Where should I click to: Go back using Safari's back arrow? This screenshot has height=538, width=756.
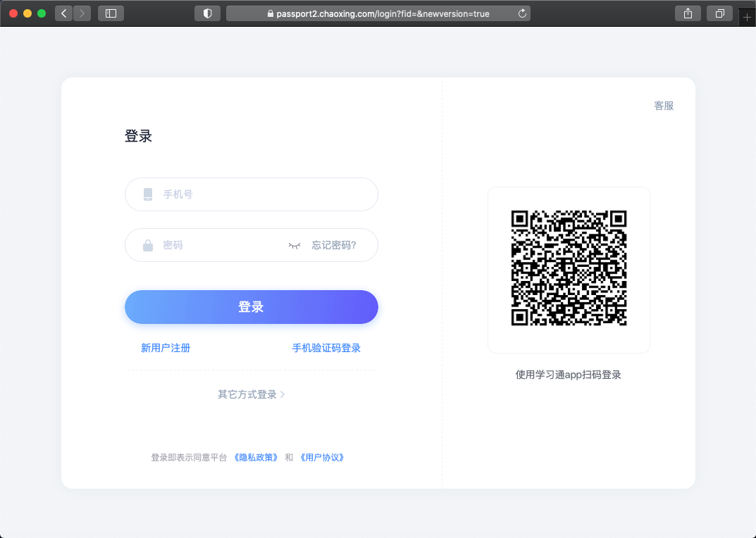point(63,13)
